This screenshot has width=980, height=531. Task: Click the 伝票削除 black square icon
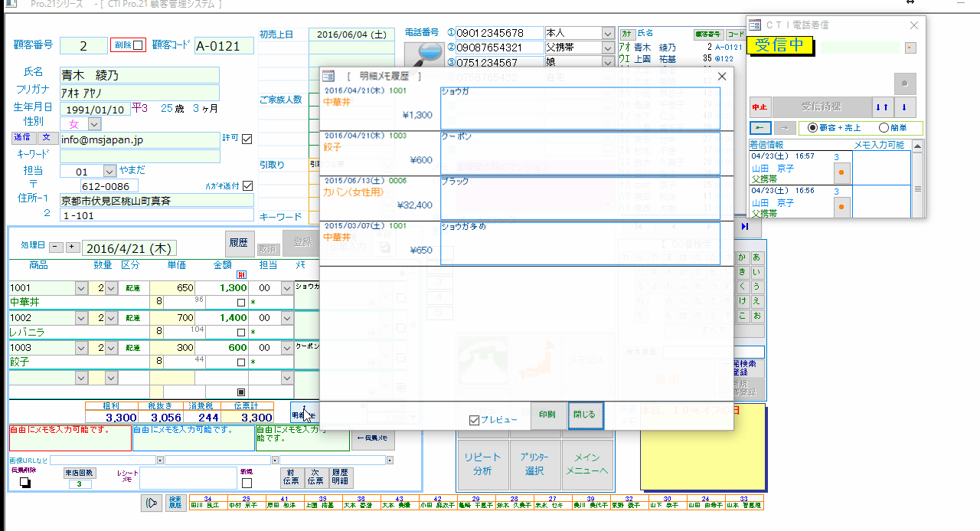[24, 483]
